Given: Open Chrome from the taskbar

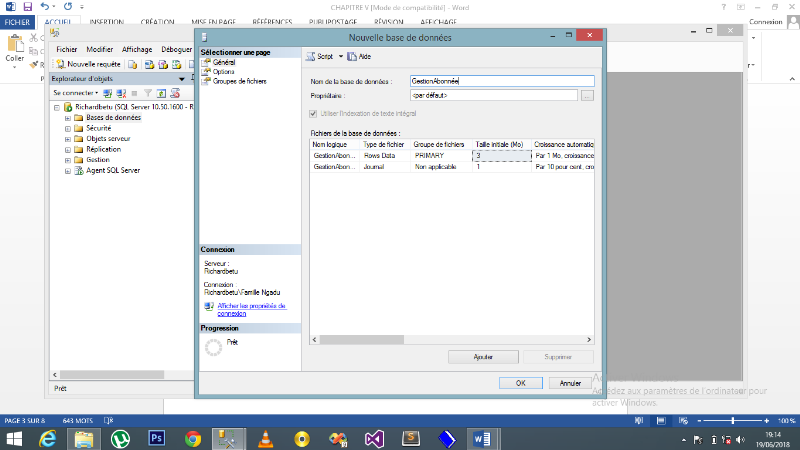Looking at the screenshot, I should [x=193, y=439].
